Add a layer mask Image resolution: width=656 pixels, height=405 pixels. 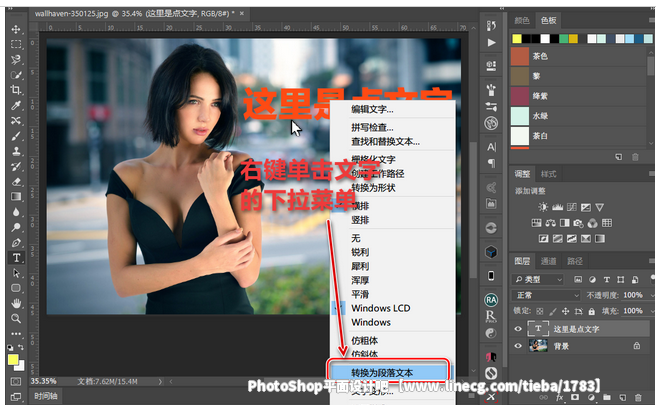tap(575, 397)
